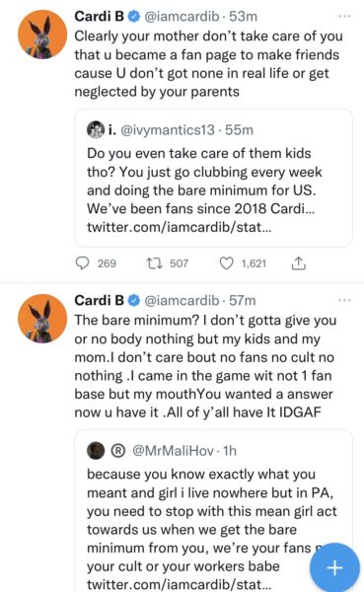This screenshot has width=364, height=592.
Task: Open @MrMaliHov profile picture in quote
Action: [96, 451]
